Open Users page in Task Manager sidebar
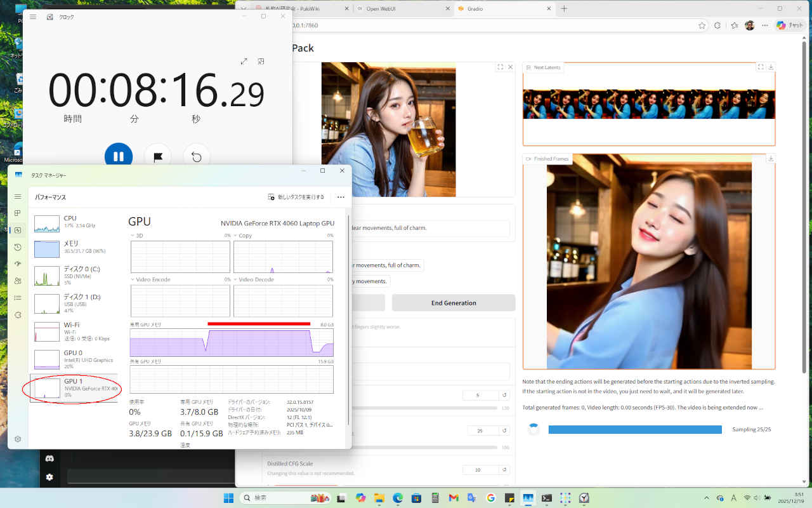 tap(18, 281)
